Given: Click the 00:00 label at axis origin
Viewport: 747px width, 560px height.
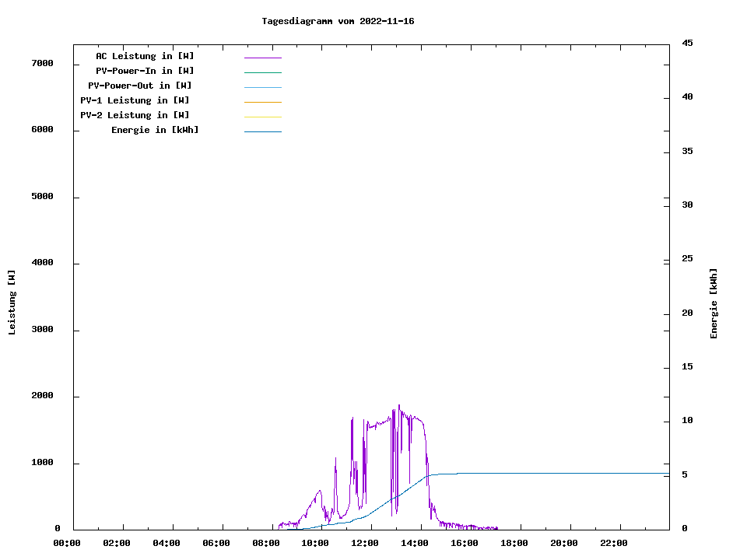Looking at the screenshot, I should click(x=66, y=543).
